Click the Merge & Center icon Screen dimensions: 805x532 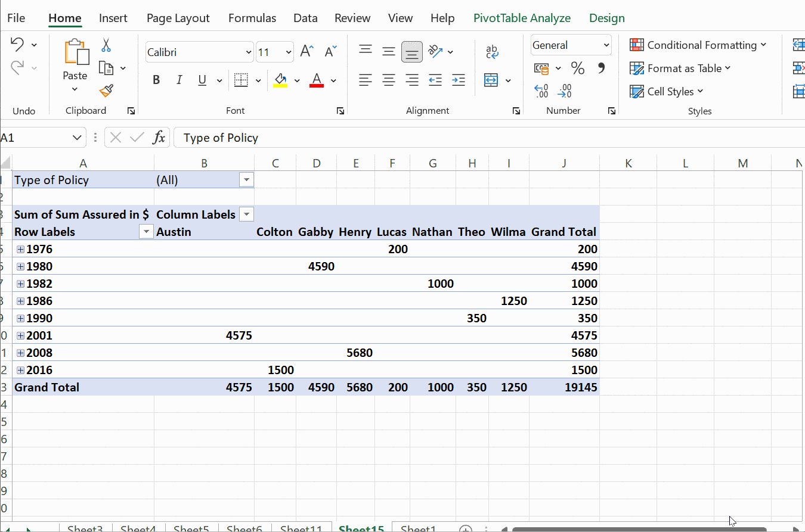491,80
